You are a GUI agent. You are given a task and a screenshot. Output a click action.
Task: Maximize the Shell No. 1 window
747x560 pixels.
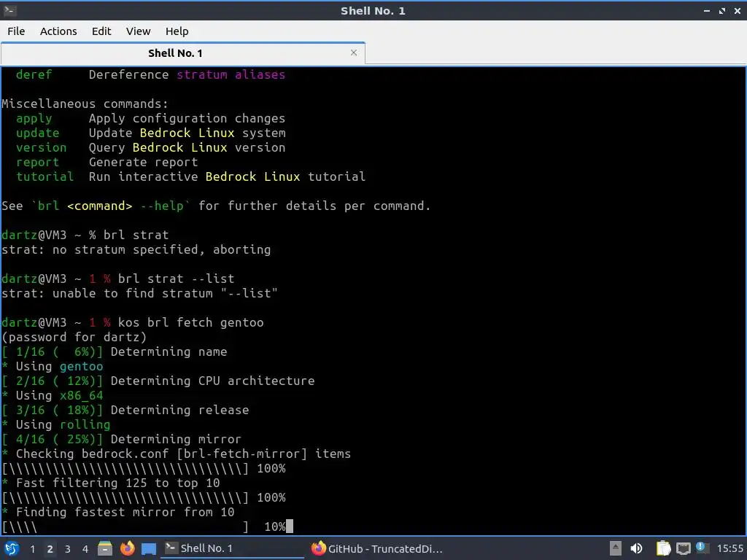[722, 10]
